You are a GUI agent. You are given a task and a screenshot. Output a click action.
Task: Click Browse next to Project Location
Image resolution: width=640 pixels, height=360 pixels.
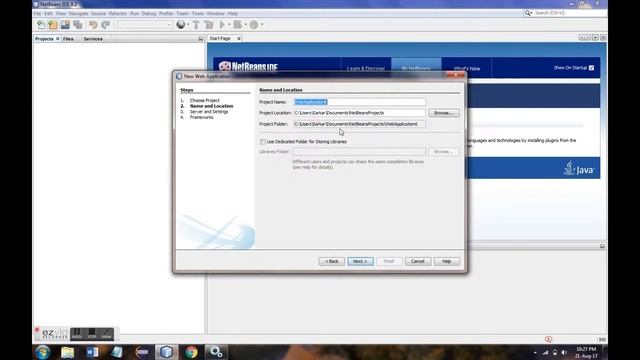[x=444, y=113]
